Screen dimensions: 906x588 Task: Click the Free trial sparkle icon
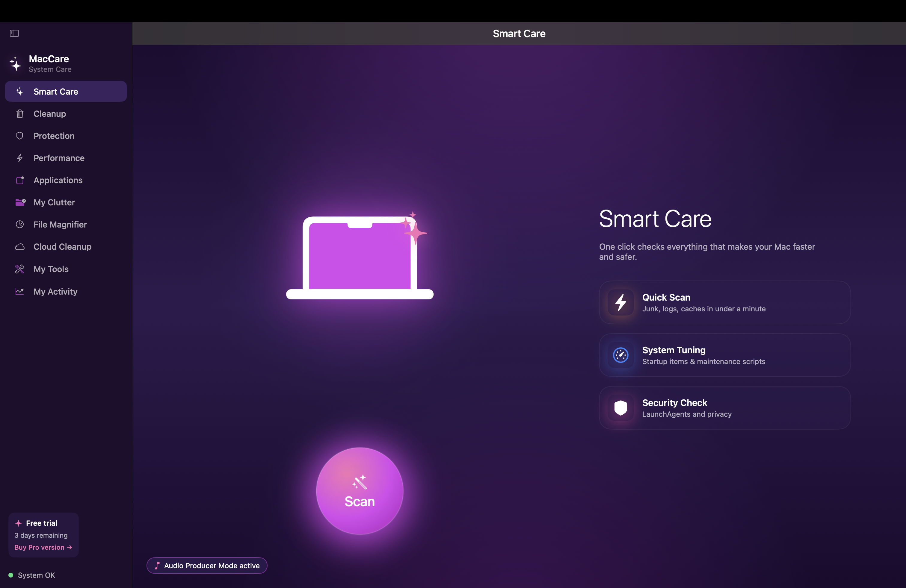(18, 523)
